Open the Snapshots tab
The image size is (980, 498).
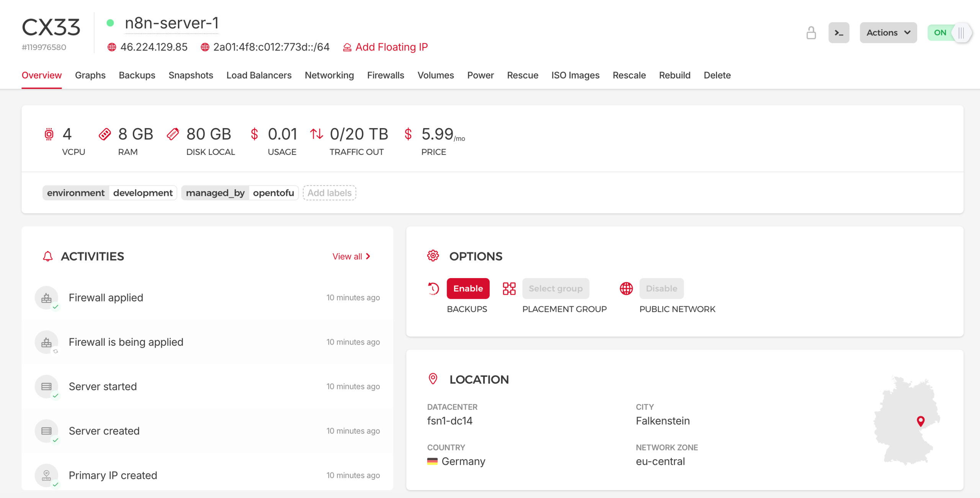(191, 75)
